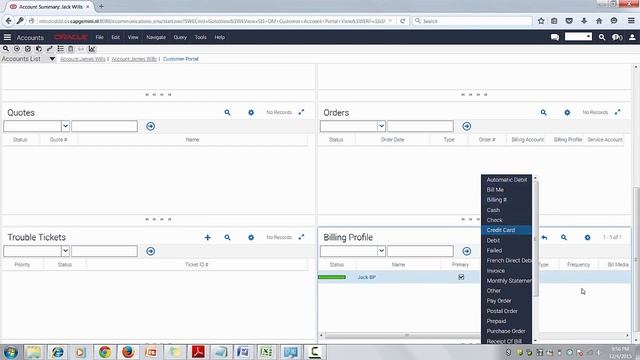This screenshot has width=640, height=360.
Task: Open Billing Profile settings gear
Action: tap(587, 237)
